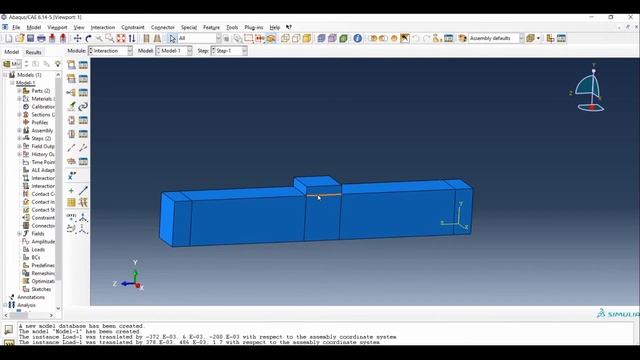This screenshot has width=640, height=360.
Task: Expand the Fields tree node
Action: click(x=19, y=233)
